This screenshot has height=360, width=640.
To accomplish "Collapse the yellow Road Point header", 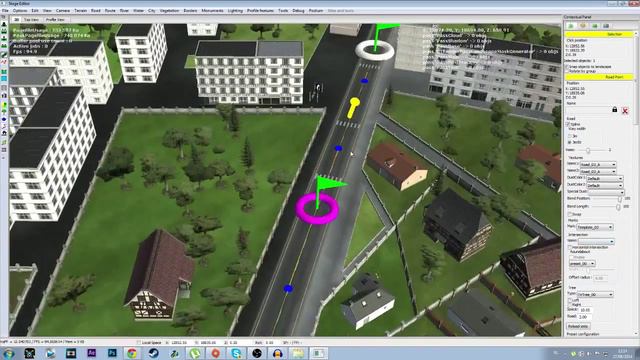I will point(600,77).
